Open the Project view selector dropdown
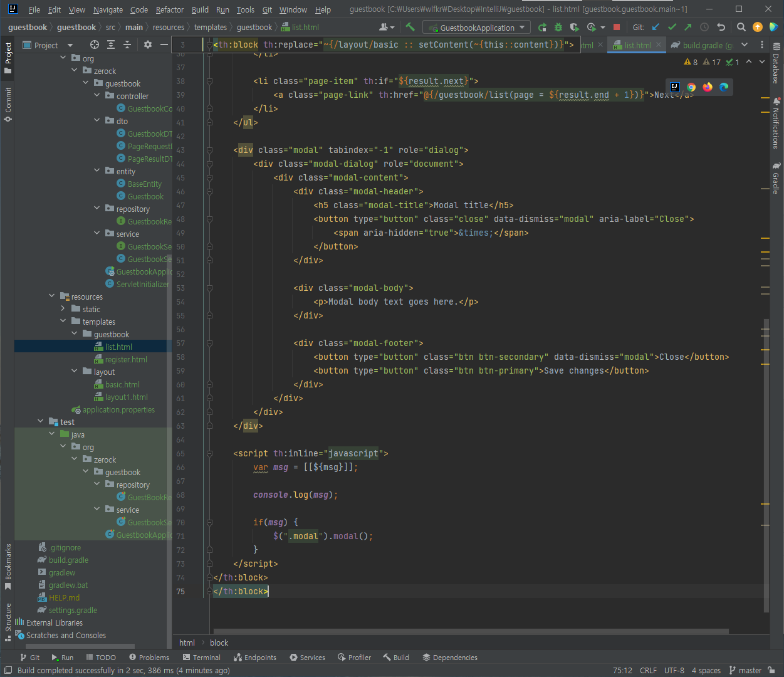784x677 pixels. pyautogui.click(x=48, y=45)
